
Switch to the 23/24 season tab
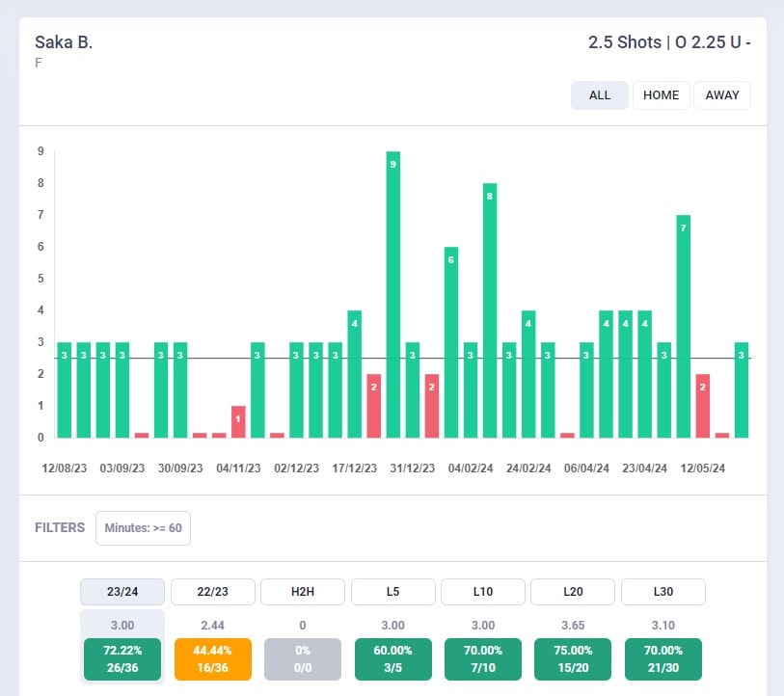click(x=122, y=592)
